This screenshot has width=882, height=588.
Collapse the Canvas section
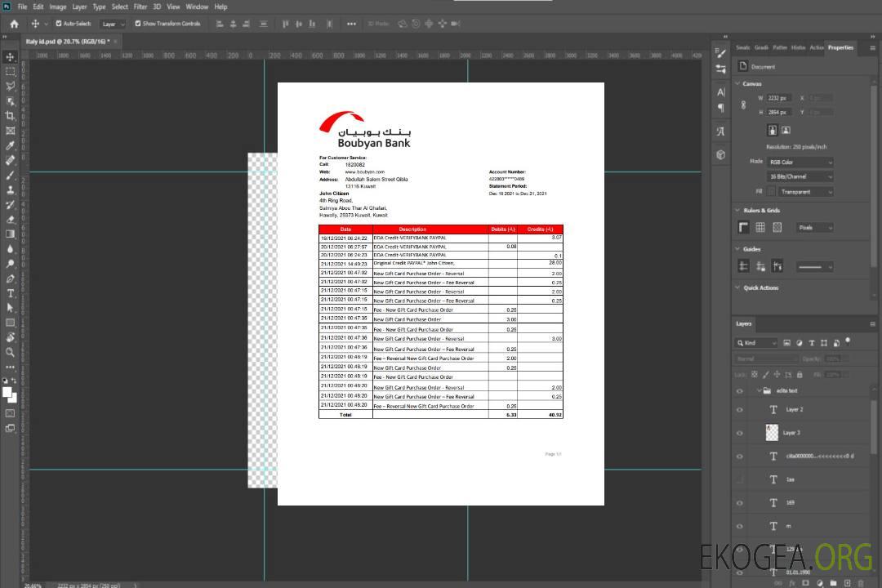[x=738, y=83]
